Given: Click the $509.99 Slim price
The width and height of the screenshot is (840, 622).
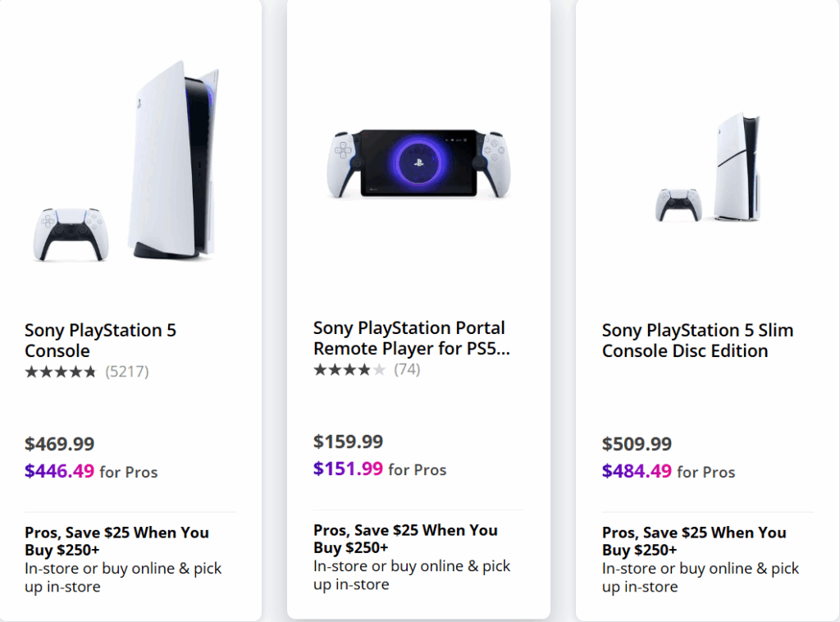Looking at the screenshot, I should [637, 445].
